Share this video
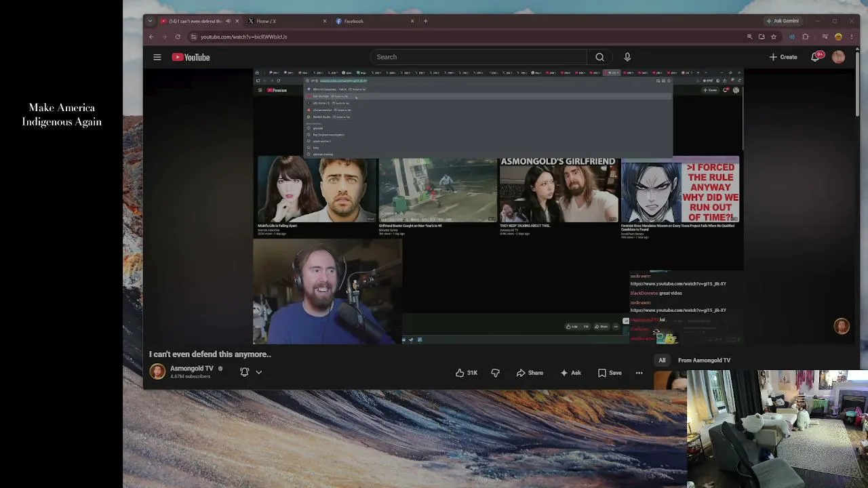 click(x=530, y=373)
